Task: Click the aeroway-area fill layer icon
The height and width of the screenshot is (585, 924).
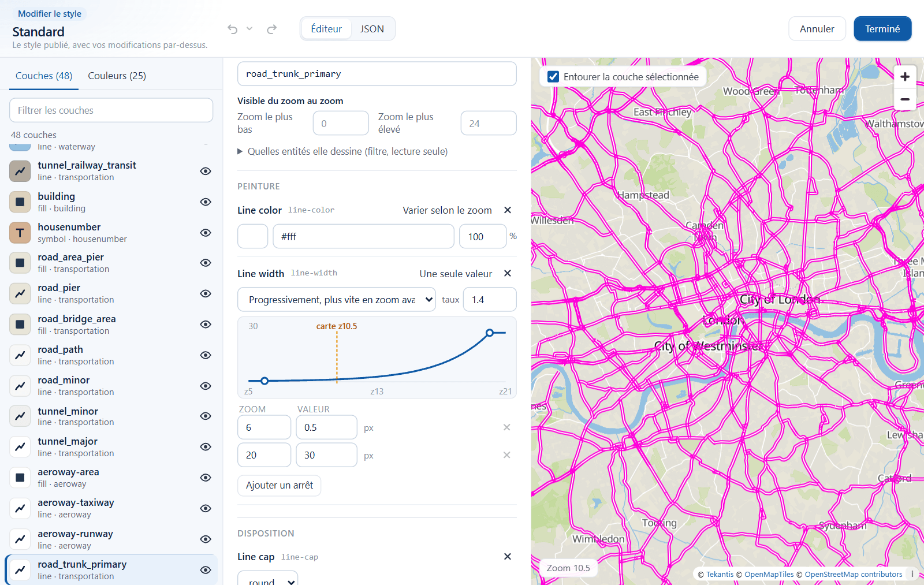Action: pyautogui.click(x=20, y=478)
